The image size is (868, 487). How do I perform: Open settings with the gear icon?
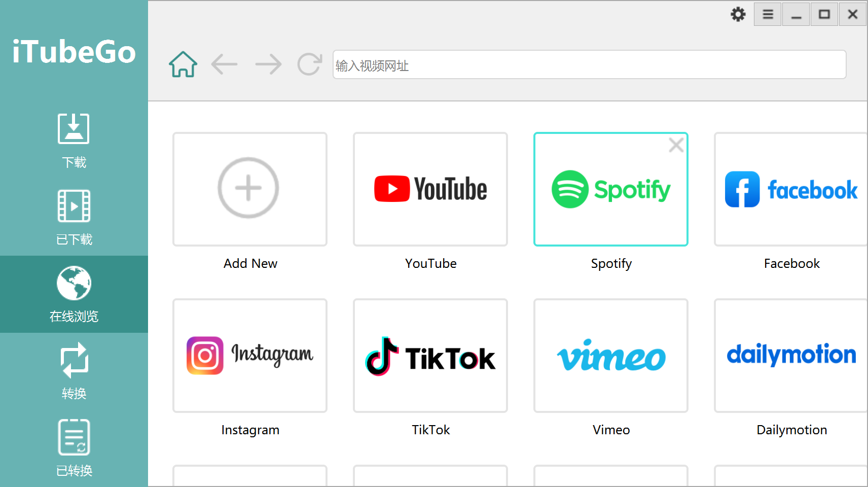point(738,14)
